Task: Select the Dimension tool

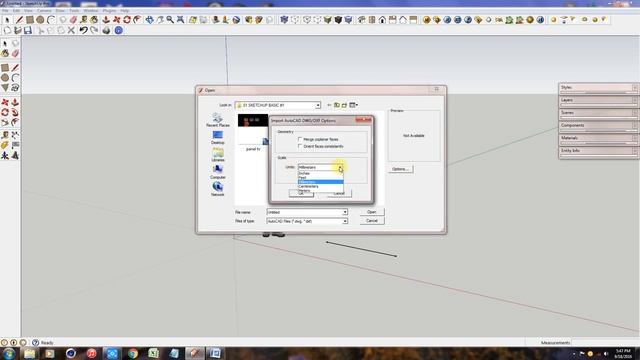Action: pyautogui.click(x=15, y=135)
